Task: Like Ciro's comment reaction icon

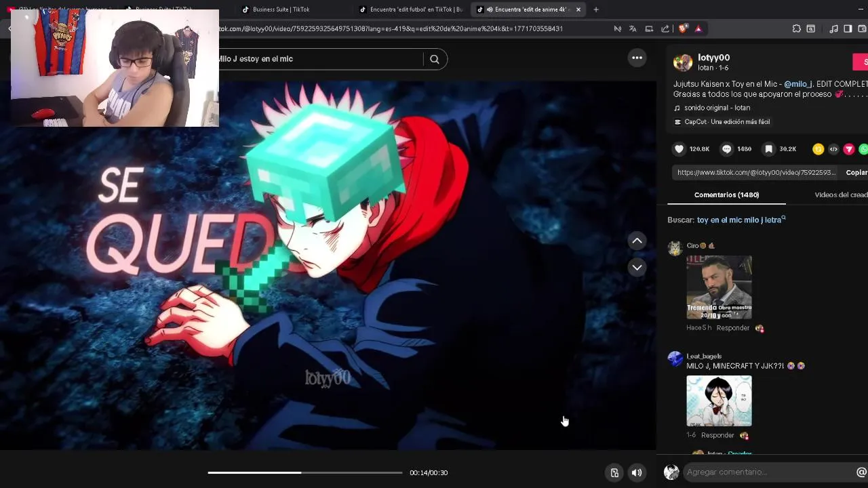Action: coord(759,328)
